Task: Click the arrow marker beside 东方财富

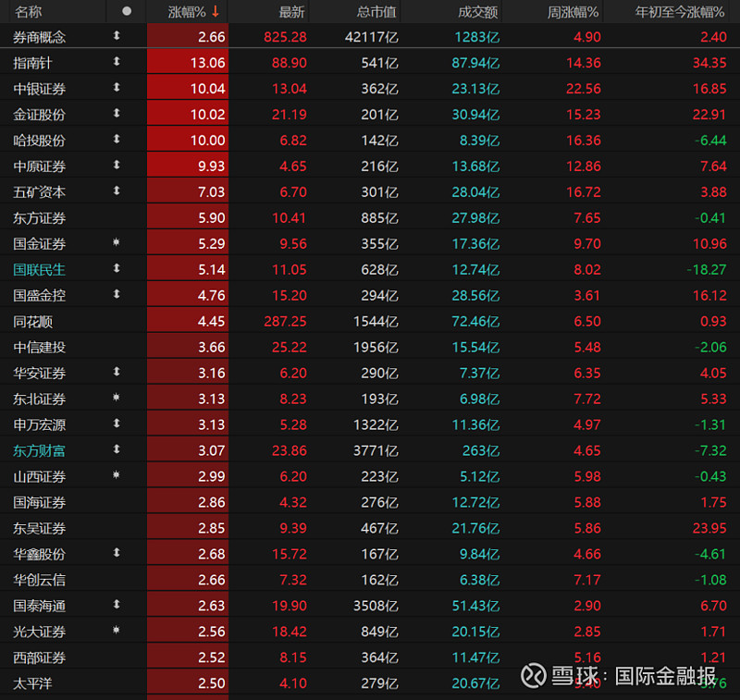Action: [117, 449]
